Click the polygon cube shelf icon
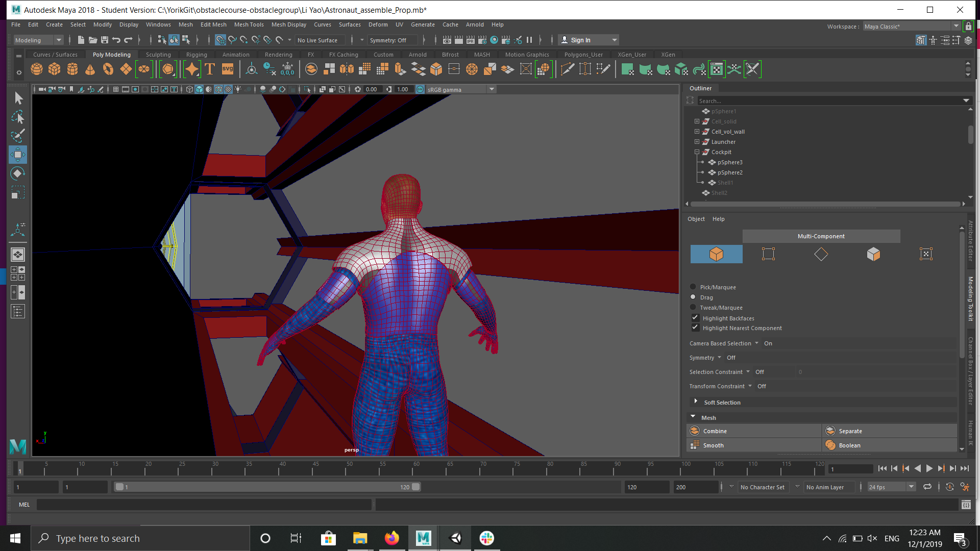980x551 pixels. (x=55, y=69)
